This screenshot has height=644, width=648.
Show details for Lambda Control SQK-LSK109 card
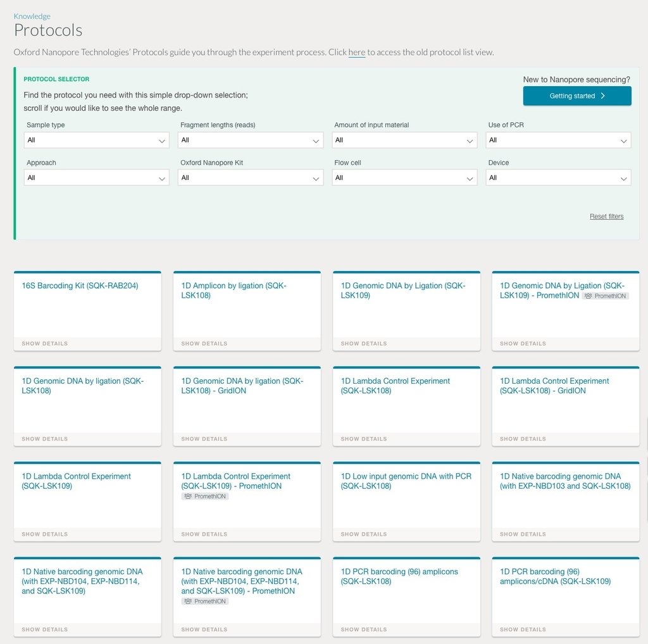[45, 534]
